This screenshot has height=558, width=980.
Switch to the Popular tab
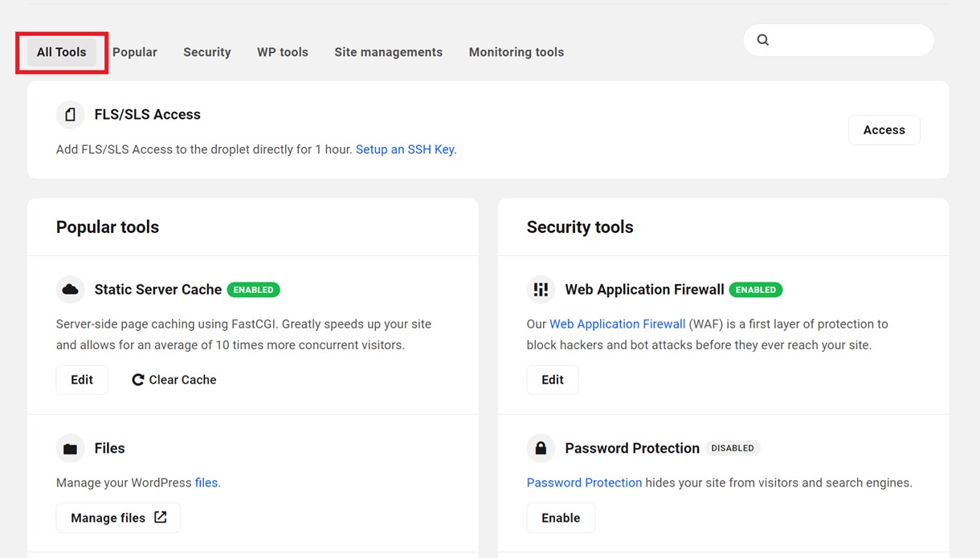(x=135, y=51)
